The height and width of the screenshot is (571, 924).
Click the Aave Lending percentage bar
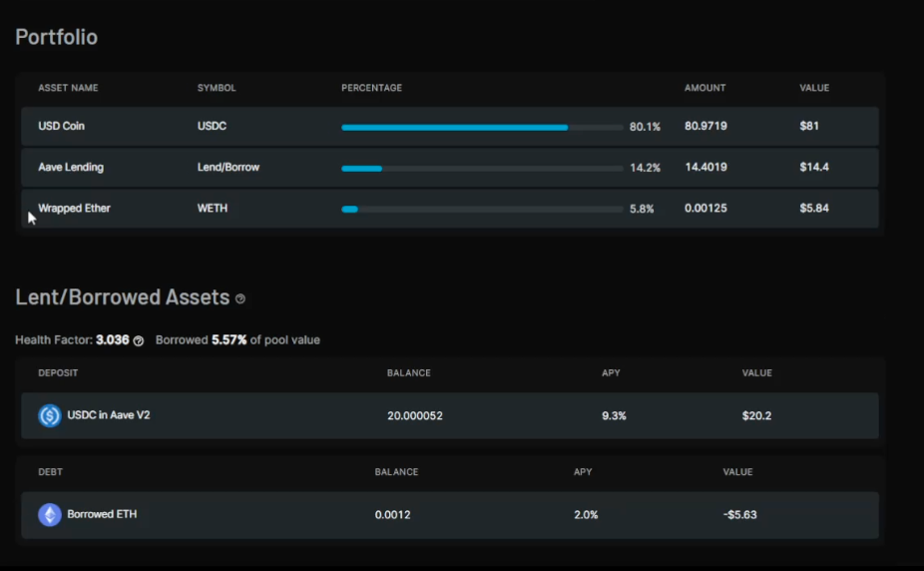(482, 169)
